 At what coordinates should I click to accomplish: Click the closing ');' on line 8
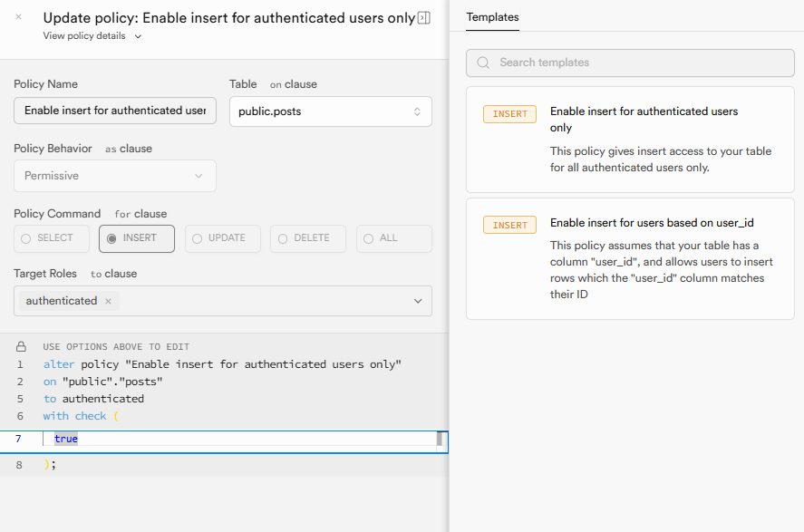[x=50, y=465]
